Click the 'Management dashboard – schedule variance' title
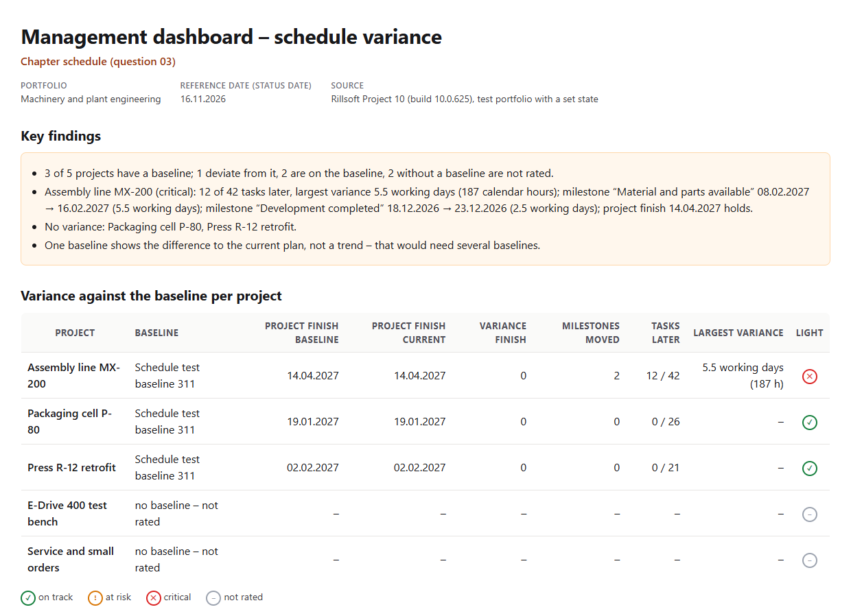Image resolution: width=851 pixels, height=616 pixels. click(x=231, y=36)
